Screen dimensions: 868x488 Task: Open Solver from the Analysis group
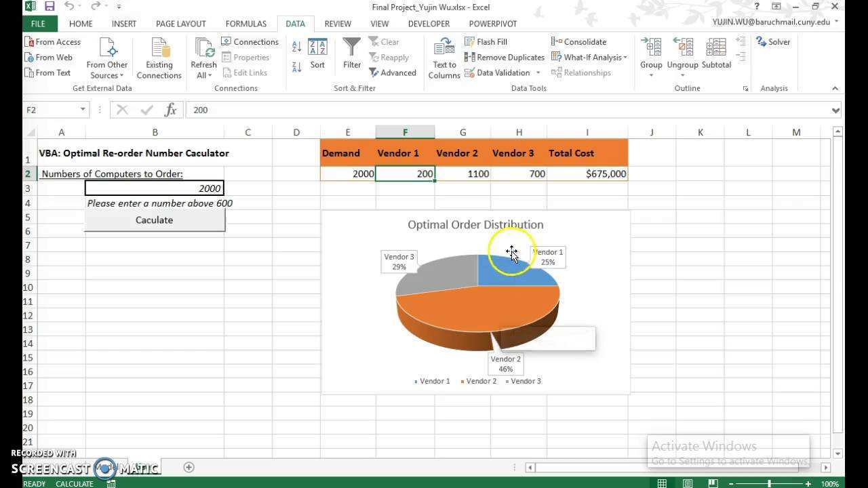tap(773, 42)
